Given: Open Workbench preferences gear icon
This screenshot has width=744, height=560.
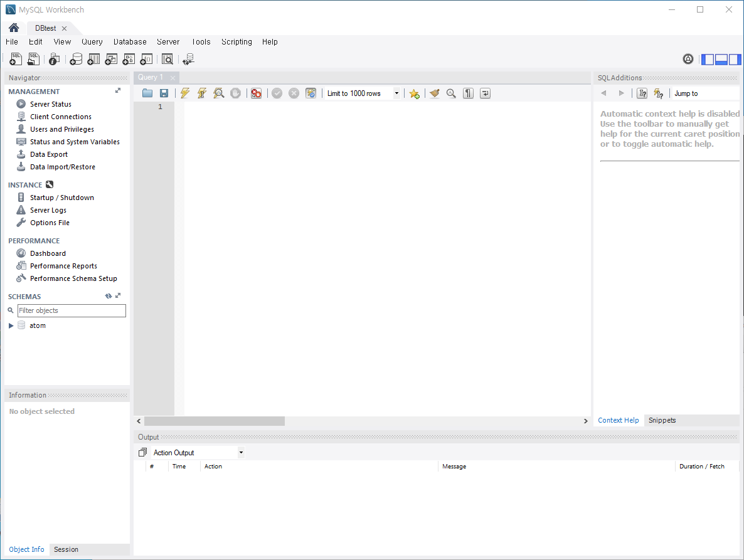Looking at the screenshot, I should pyautogui.click(x=688, y=59).
